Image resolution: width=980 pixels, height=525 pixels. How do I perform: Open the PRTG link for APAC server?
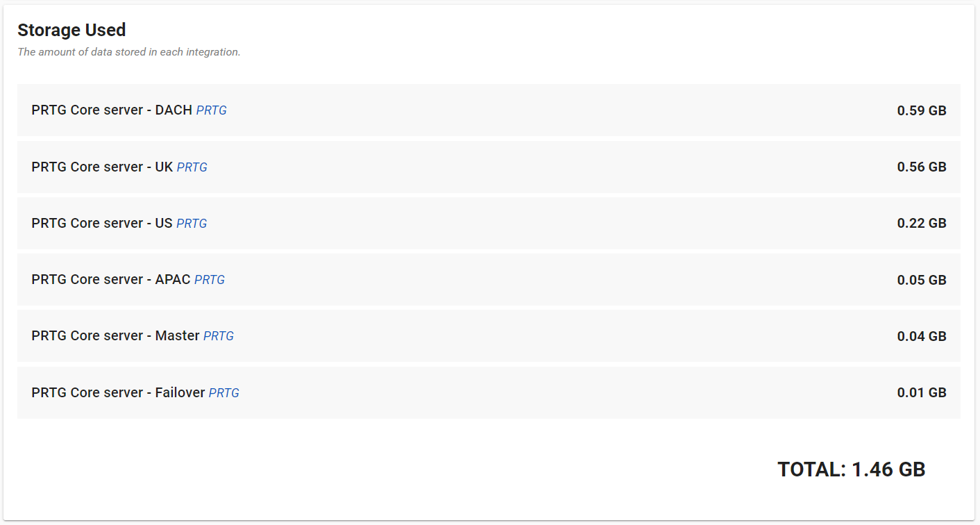point(210,280)
